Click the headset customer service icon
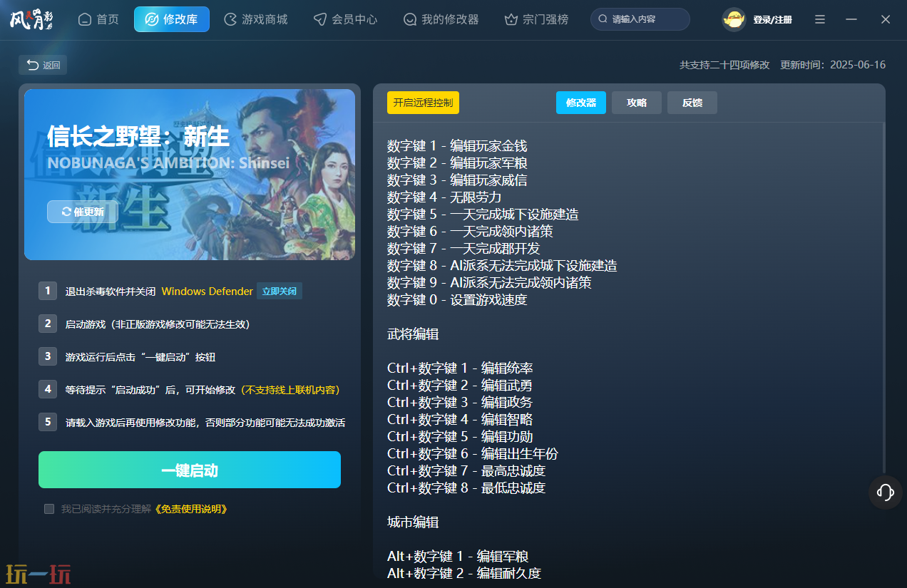 tap(886, 492)
